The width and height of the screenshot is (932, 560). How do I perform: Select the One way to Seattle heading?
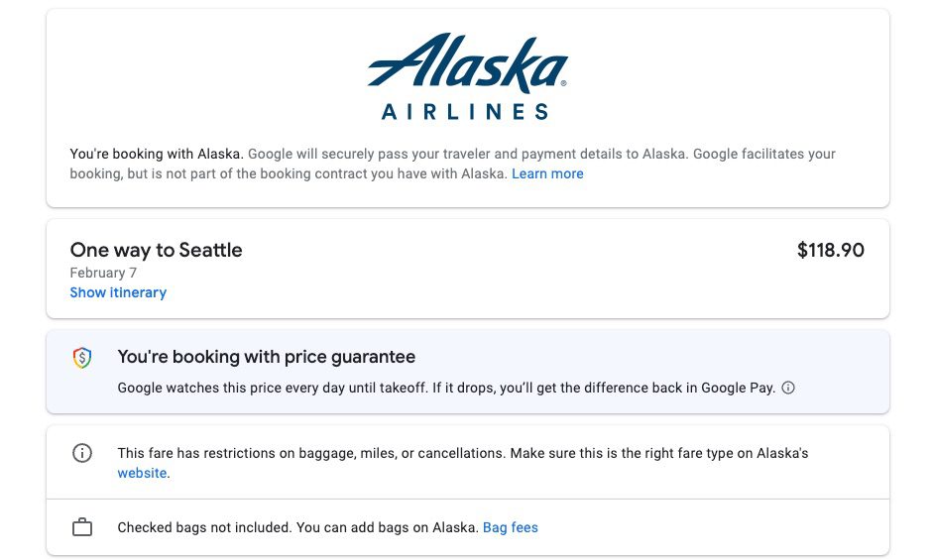[156, 251]
